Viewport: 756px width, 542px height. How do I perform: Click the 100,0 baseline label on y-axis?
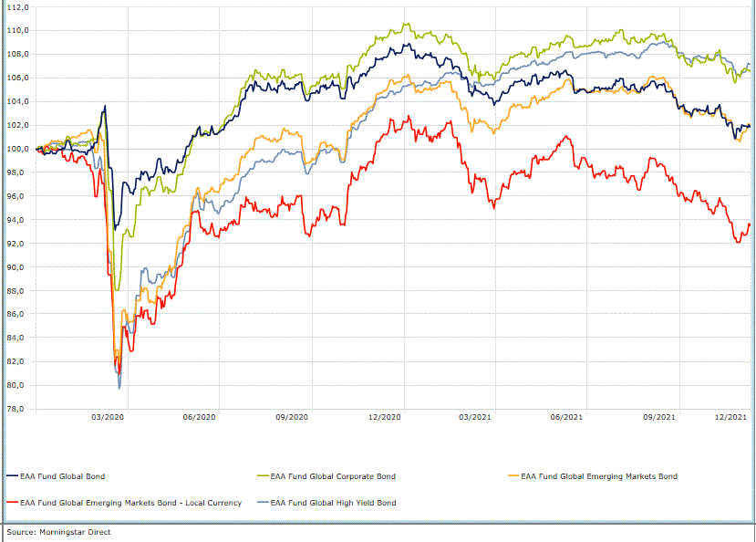coord(17,149)
